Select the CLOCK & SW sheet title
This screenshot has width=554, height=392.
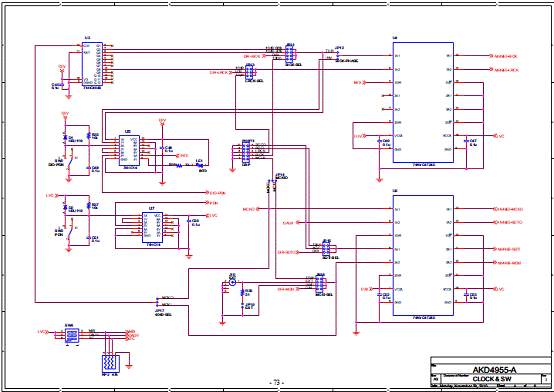pyautogui.click(x=492, y=379)
